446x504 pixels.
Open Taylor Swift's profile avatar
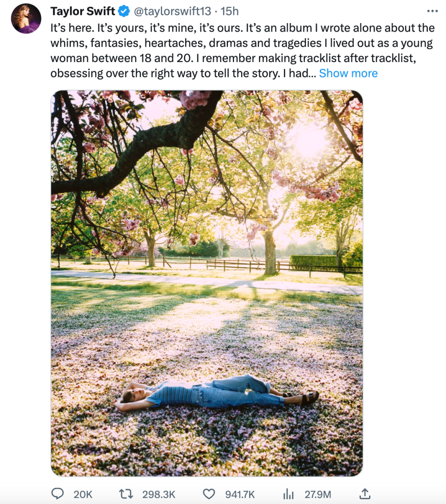click(26, 19)
